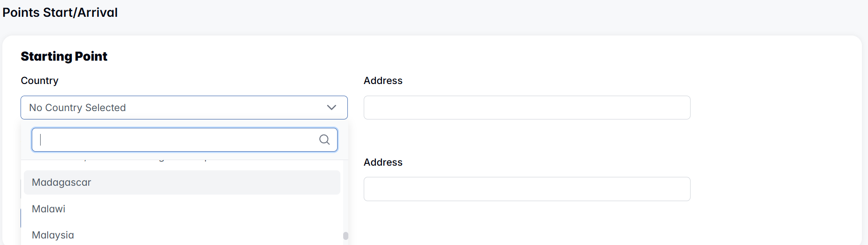Screen dimensions: 868x245
Task: Click the magnifier icon in search box
Action: (x=324, y=140)
